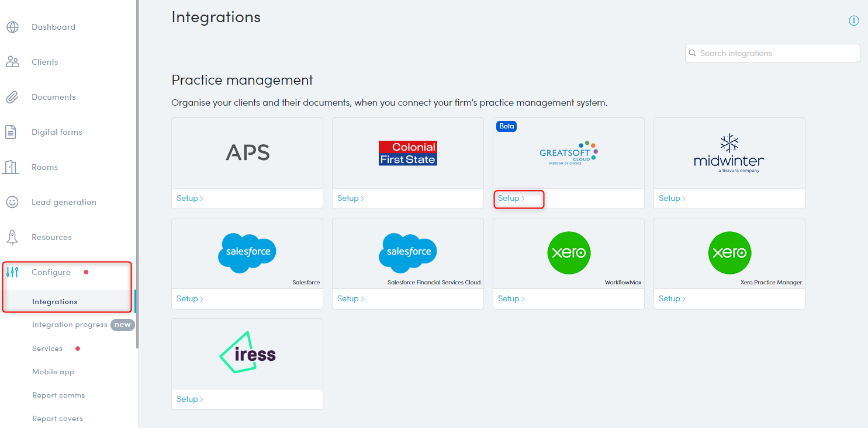Click the Digital forms page icon
The height and width of the screenshot is (428, 868).
point(11,132)
